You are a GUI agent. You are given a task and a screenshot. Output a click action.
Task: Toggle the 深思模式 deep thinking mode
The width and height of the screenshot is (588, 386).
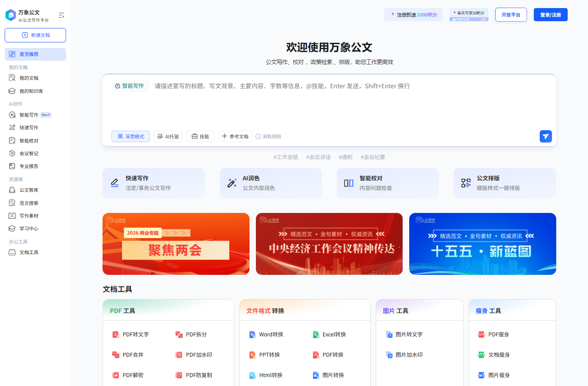[x=130, y=136]
